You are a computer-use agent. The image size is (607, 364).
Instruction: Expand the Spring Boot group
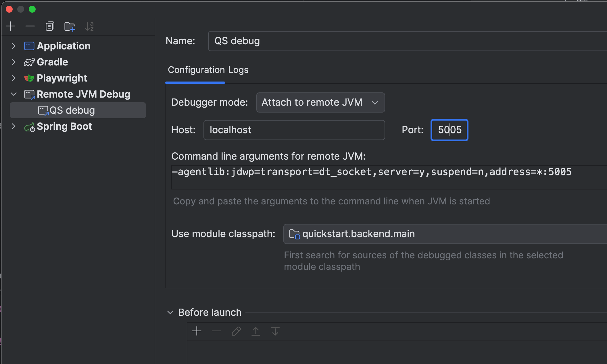[13, 126]
